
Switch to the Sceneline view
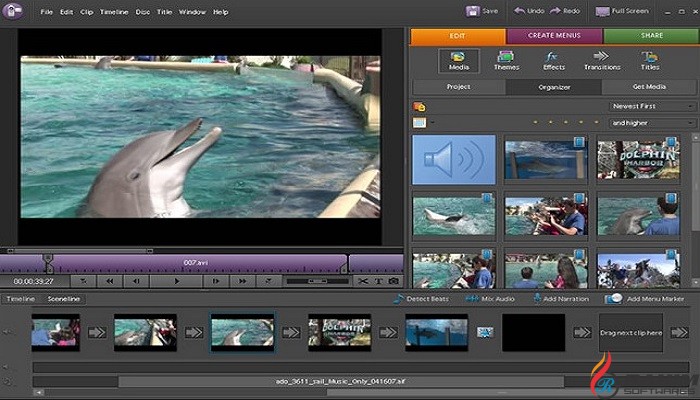65,299
